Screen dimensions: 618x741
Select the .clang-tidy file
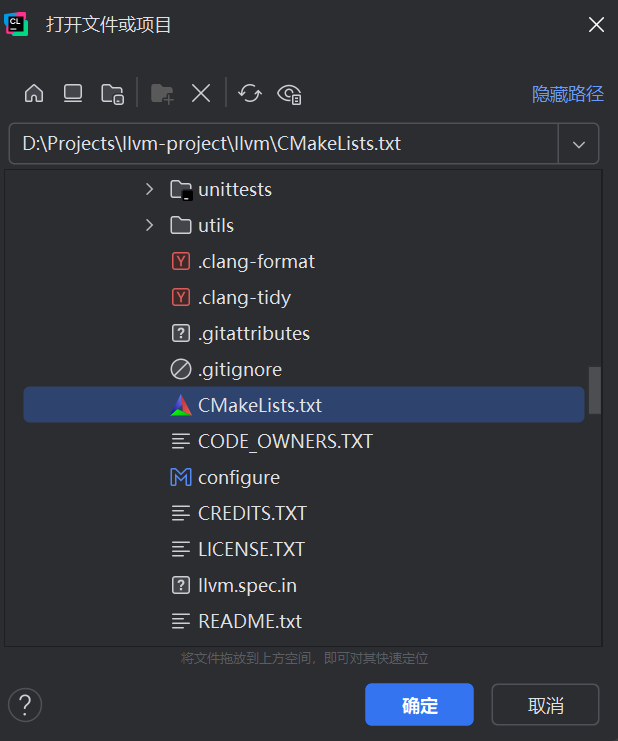point(304,297)
